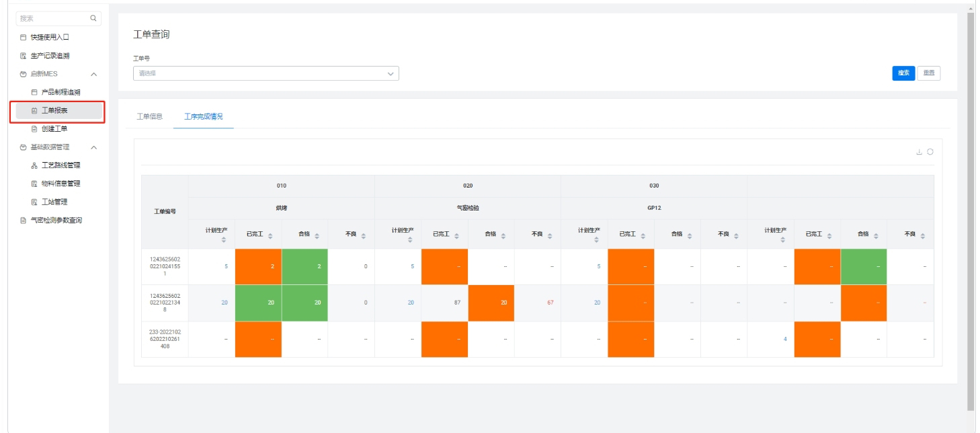Click the refresh icon above the table
Viewport: 980px width, 433px height.
[931, 153]
